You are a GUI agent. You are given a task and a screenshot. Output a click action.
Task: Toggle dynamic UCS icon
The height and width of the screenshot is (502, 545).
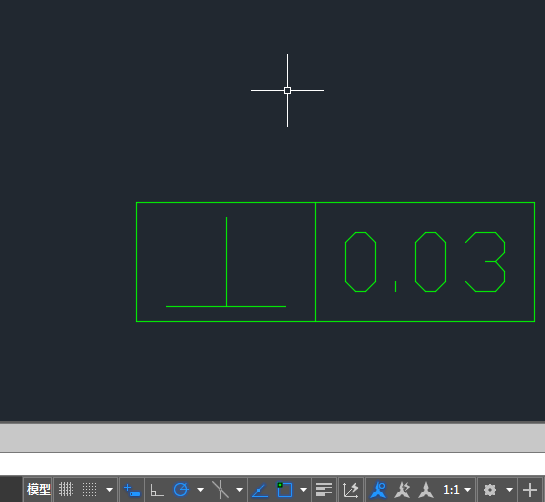[350, 490]
